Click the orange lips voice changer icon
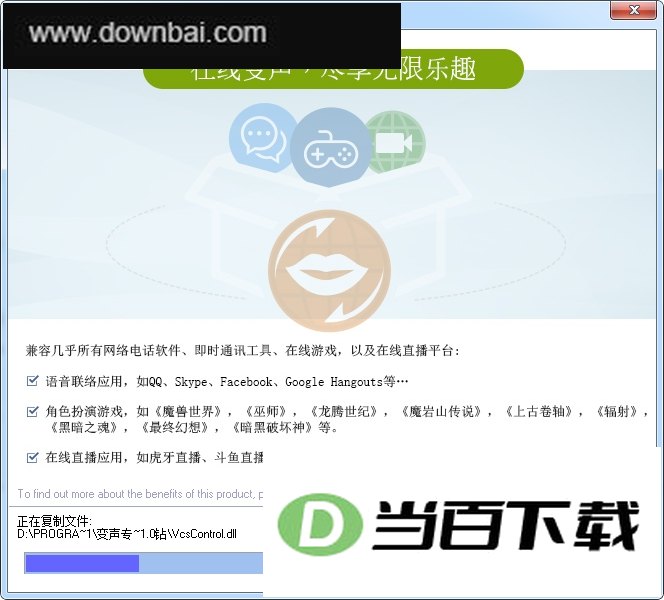Screen dimensions: 664x600 point(329,271)
